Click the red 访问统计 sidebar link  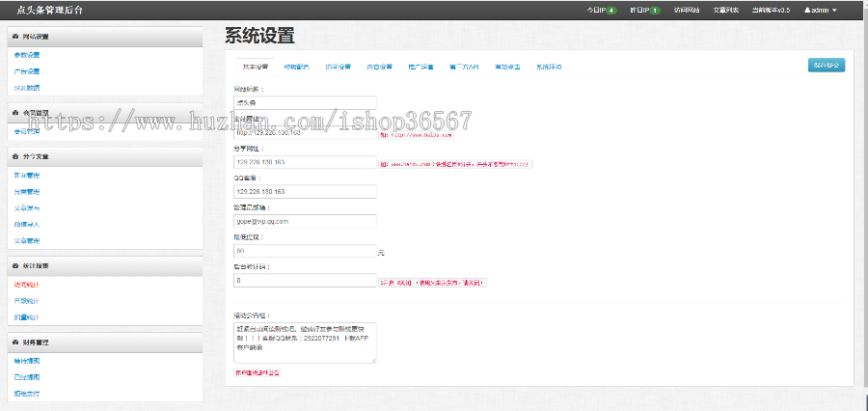[27, 284]
